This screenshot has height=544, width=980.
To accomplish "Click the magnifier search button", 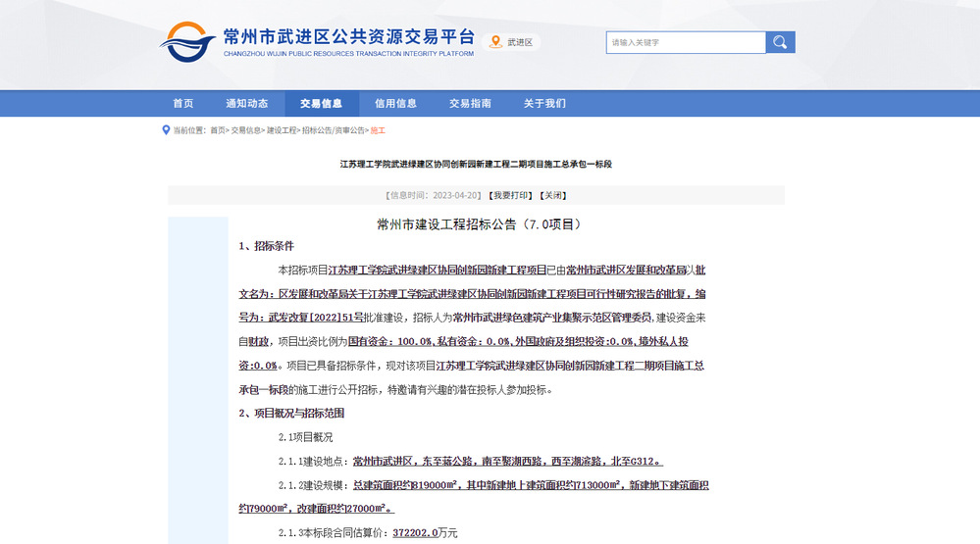I will click(780, 42).
